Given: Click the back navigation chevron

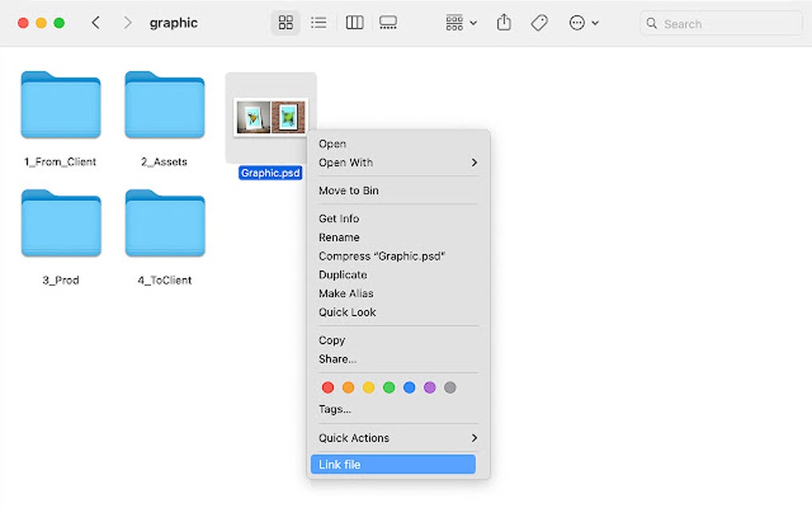Looking at the screenshot, I should (x=95, y=22).
